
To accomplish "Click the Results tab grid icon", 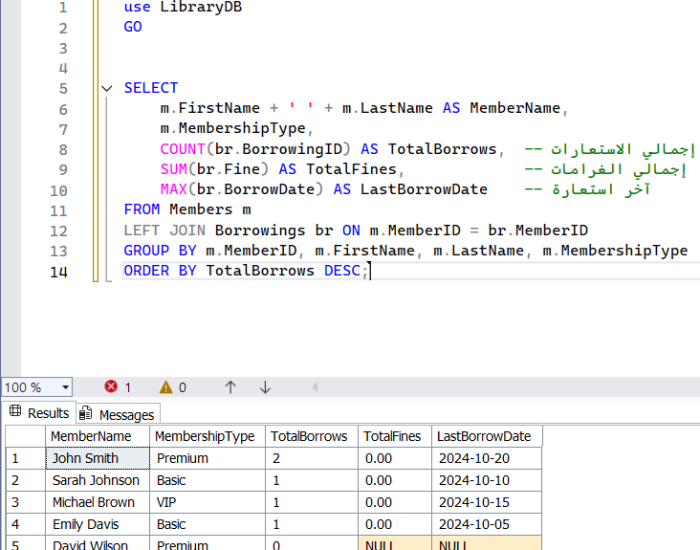I will 15,413.
